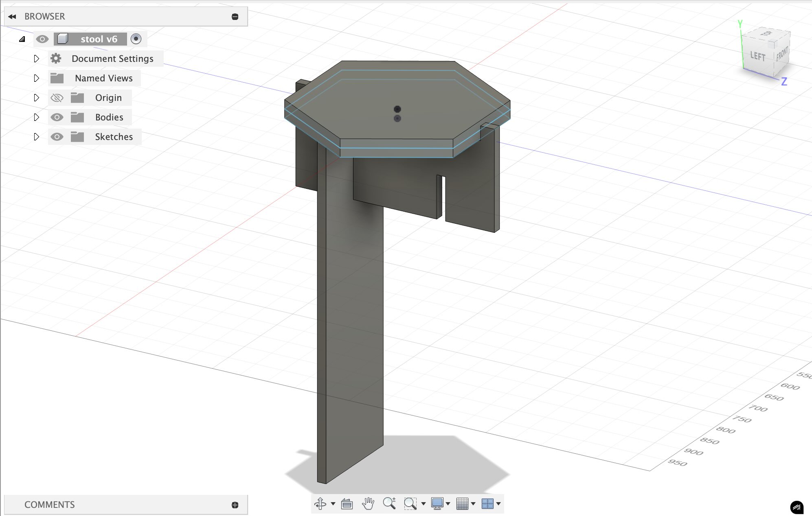
Task: Expand the Document Settings node
Action: [x=36, y=59]
